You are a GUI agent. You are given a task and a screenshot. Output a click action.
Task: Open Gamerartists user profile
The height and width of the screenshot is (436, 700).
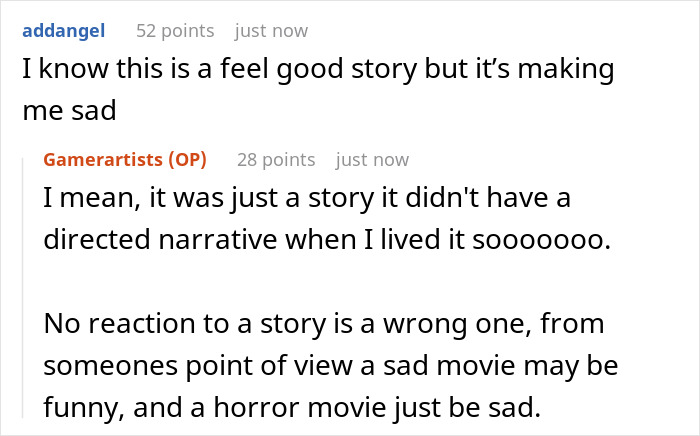(101, 160)
